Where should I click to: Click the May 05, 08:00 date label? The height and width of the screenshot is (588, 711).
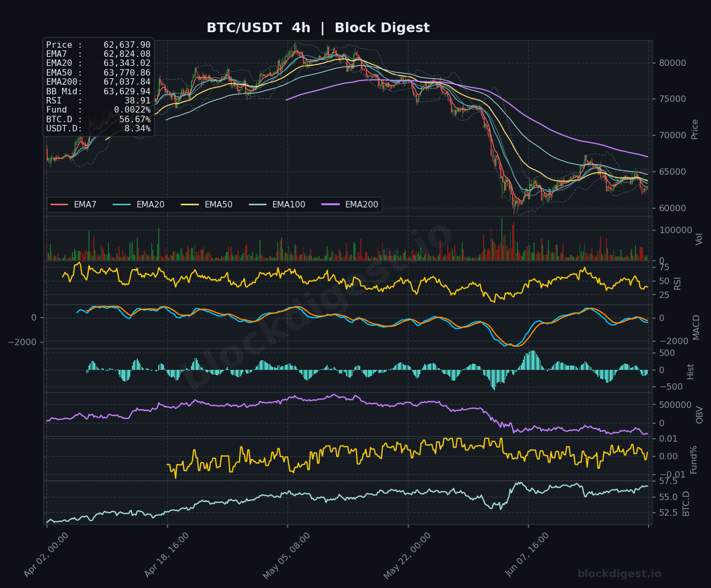tap(286, 555)
